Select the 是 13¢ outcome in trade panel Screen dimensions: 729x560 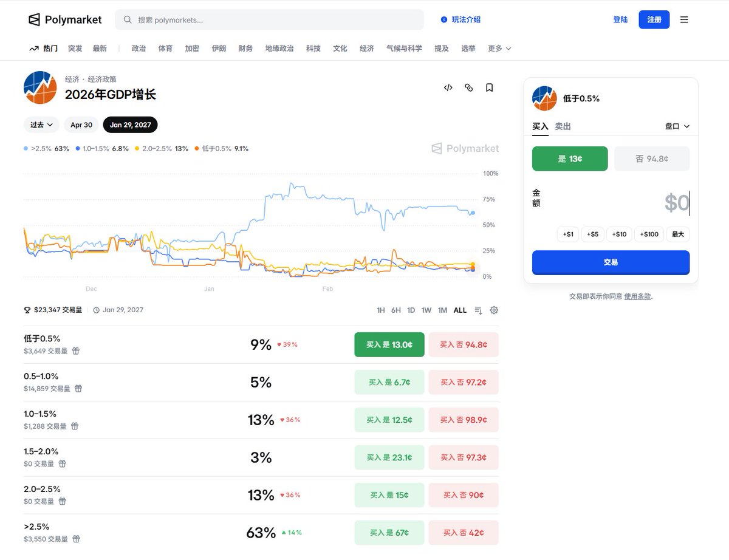(570, 159)
